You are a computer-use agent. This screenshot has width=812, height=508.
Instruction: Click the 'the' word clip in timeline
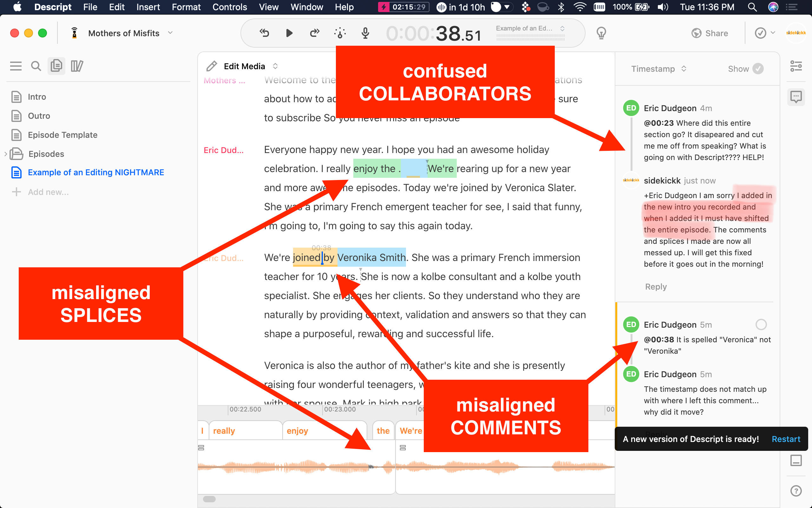point(383,431)
